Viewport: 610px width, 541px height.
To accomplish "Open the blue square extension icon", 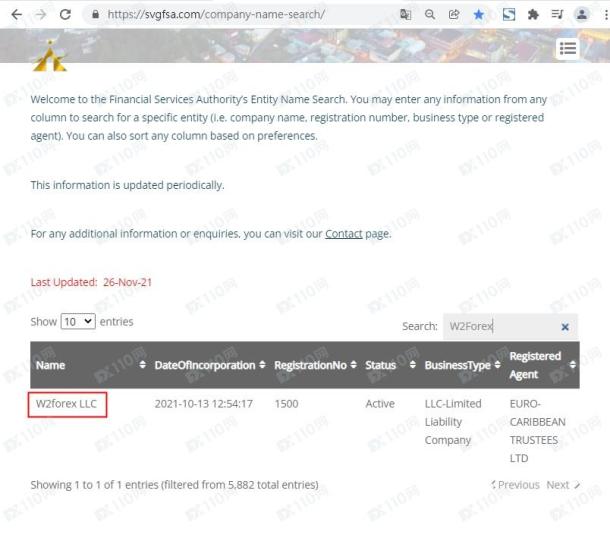I will pyautogui.click(x=509, y=15).
